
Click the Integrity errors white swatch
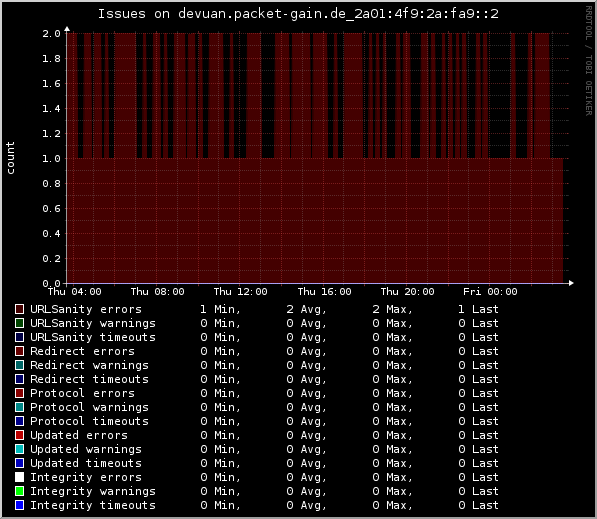tap(19, 477)
